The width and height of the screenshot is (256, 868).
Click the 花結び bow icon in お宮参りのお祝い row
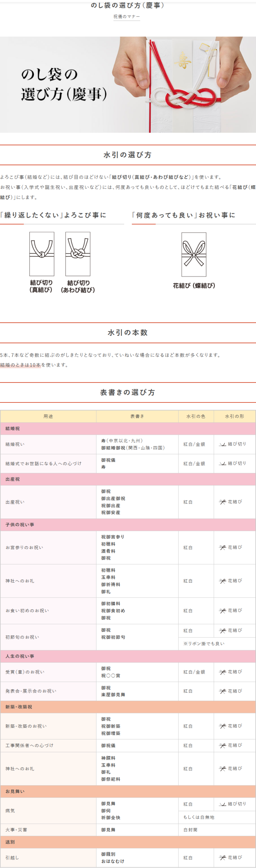pyautogui.click(x=222, y=548)
